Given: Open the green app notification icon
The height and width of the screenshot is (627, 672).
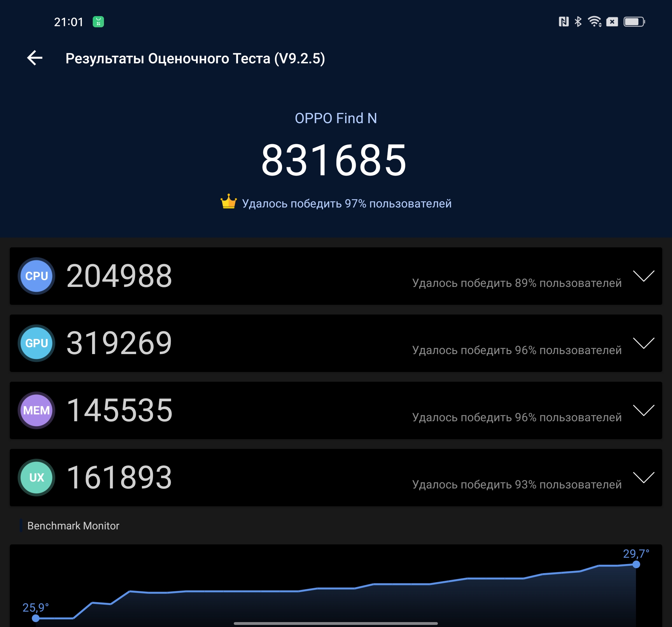Looking at the screenshot, I should [x=98, y=22].
